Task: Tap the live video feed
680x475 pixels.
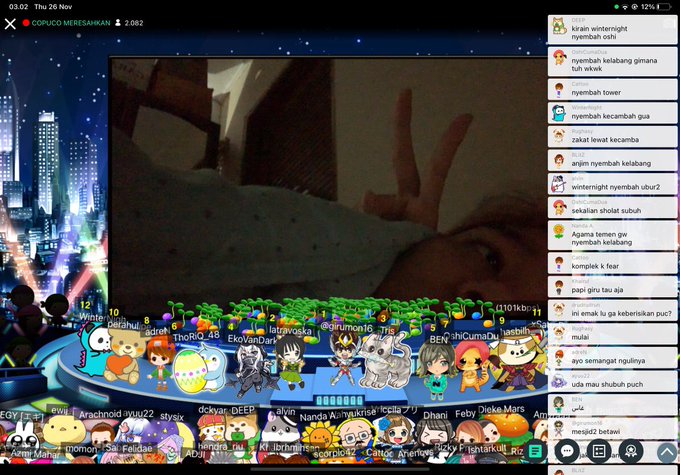Action: [x=328, y=182]
